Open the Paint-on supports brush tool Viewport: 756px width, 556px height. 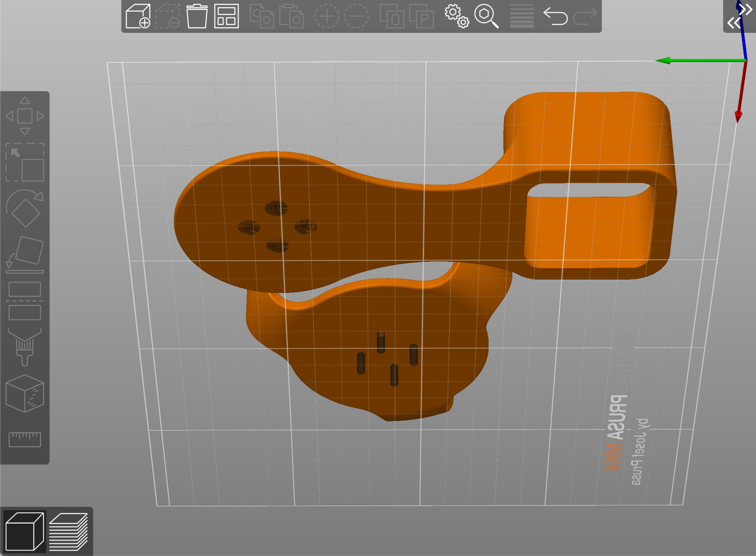[x=25, y=347]
